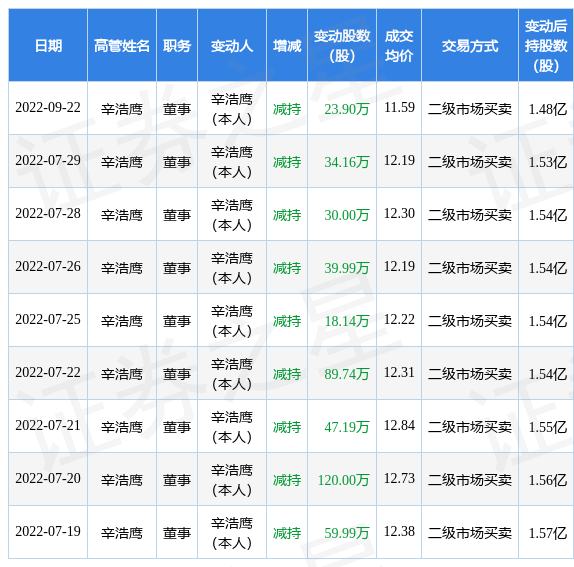Image resolution: width=574 pixels, height=567 pixels.
Task: Click the 高管姓名 column header
Action: (x=122, y=46)
